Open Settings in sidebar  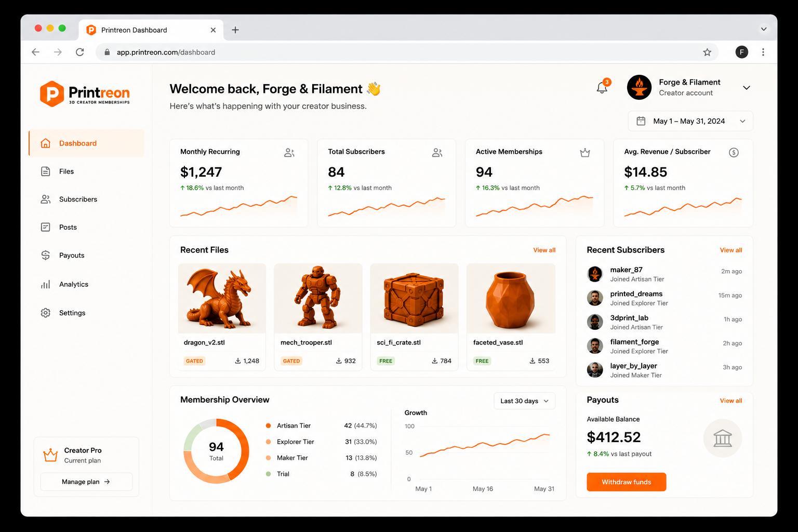pos(86,313)
